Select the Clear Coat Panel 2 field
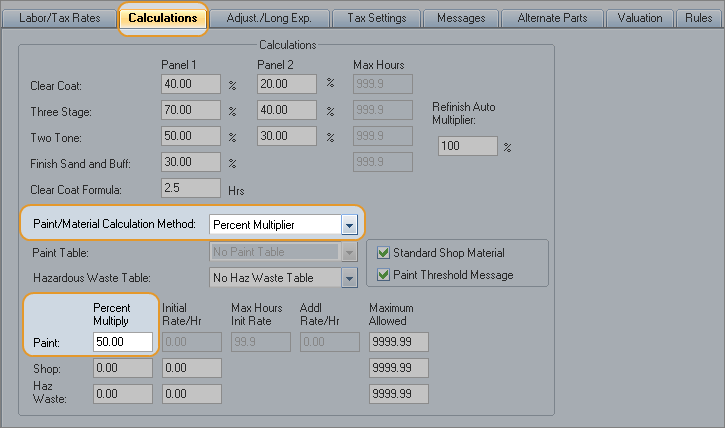This screenshot has width=725, height=428. pos(287,84)
